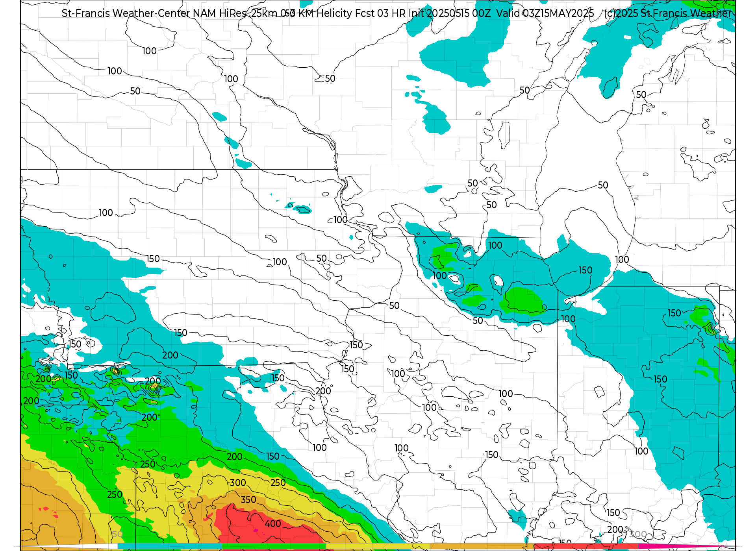Click the 'Init 20250515 00Z' title text

[449, 13]
